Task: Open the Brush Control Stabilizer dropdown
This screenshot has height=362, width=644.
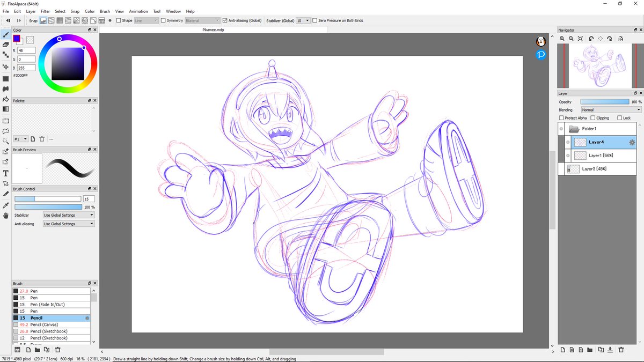Action: [x=69, y=215]
